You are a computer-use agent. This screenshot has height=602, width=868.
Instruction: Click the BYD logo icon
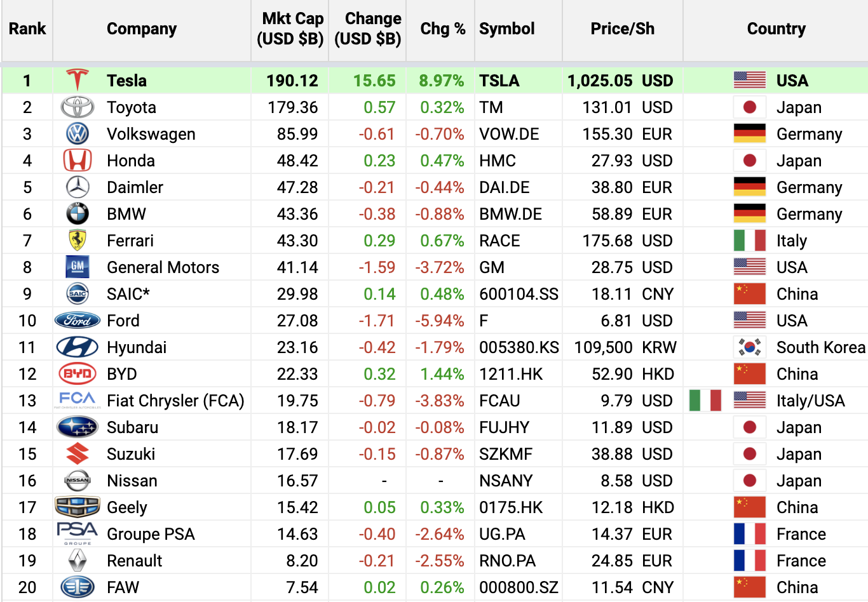click(x=78, y=374)
